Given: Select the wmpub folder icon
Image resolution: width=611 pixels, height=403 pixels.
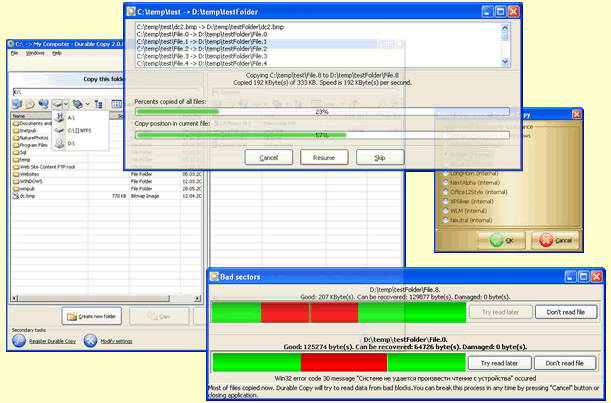Looking at the screenshot, I should coord(16,189).
